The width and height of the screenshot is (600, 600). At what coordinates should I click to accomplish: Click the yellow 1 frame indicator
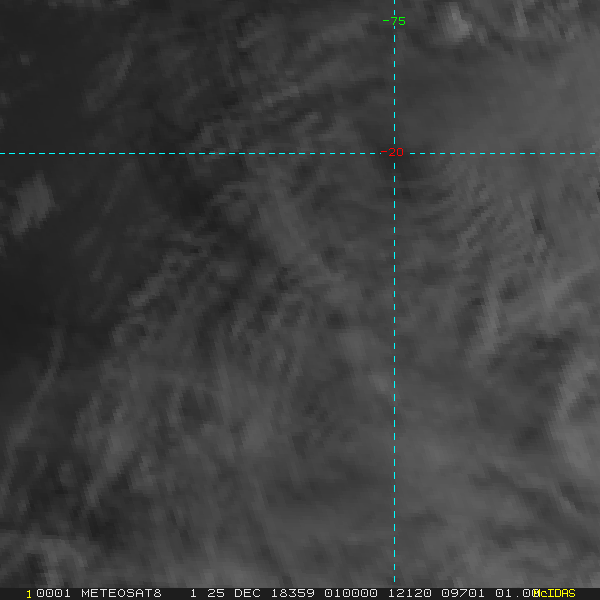point(29,594)
